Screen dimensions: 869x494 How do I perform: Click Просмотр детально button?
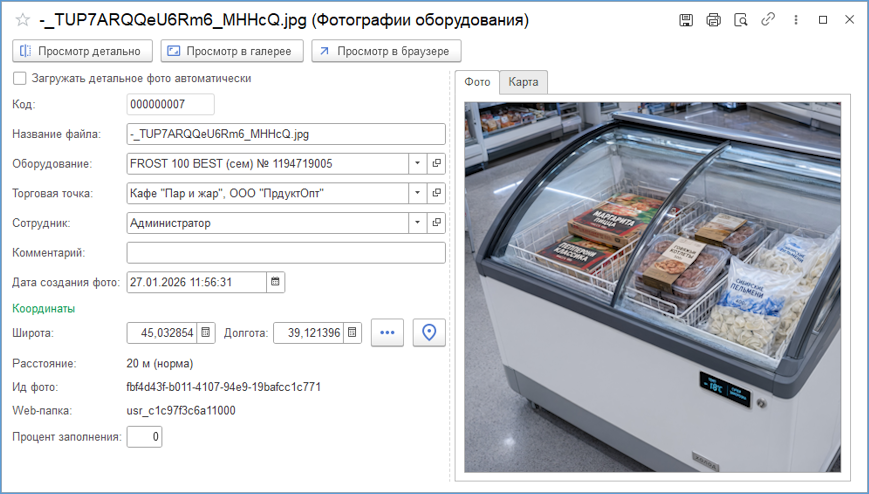[83, 51]
